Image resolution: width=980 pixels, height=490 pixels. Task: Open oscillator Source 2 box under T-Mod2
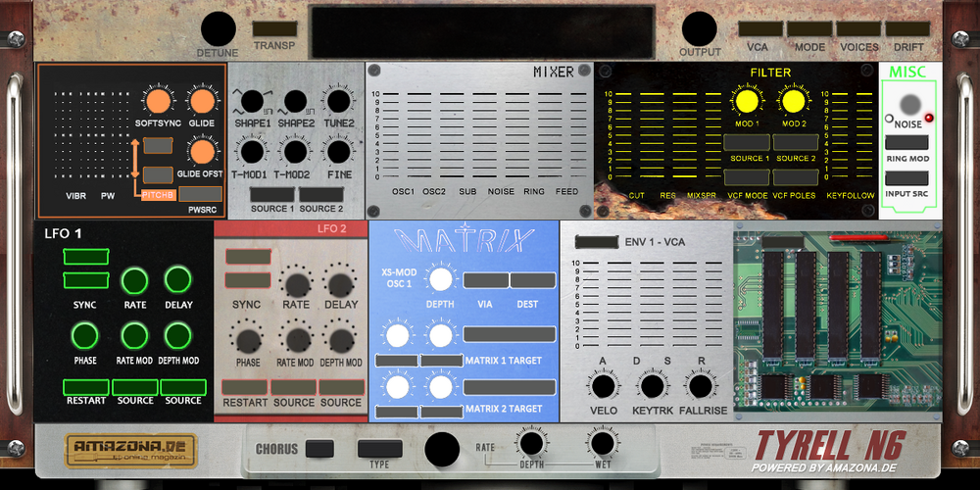320,194
